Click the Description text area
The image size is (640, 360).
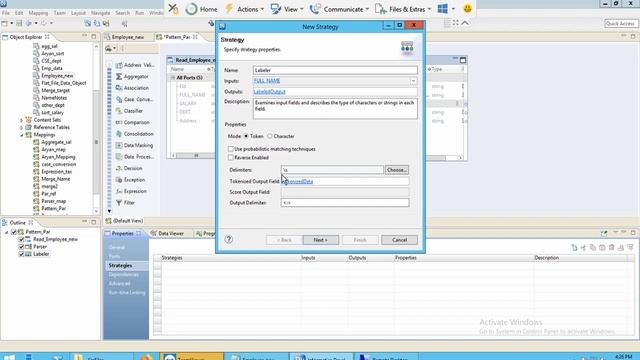click(335, 109)
